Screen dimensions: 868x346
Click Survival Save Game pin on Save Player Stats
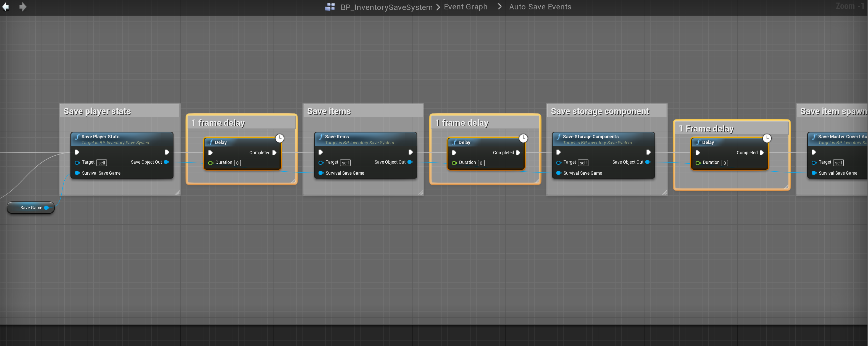tap(77, 173)
